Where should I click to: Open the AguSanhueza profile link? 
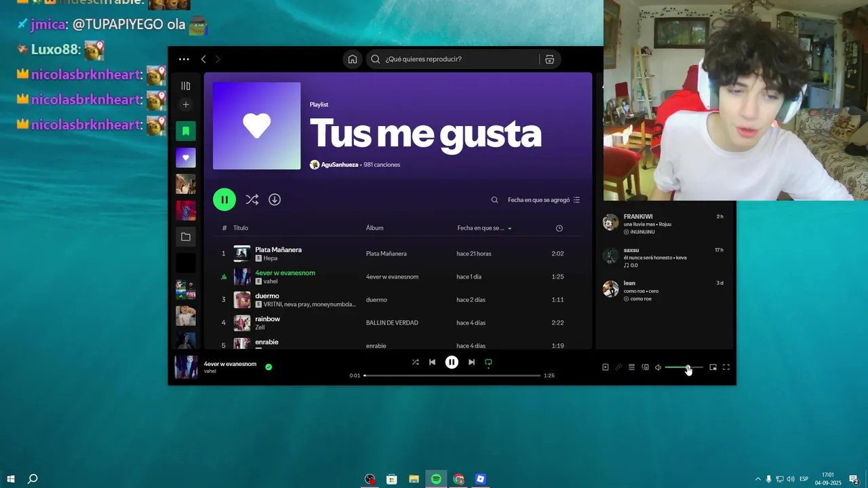341,165
